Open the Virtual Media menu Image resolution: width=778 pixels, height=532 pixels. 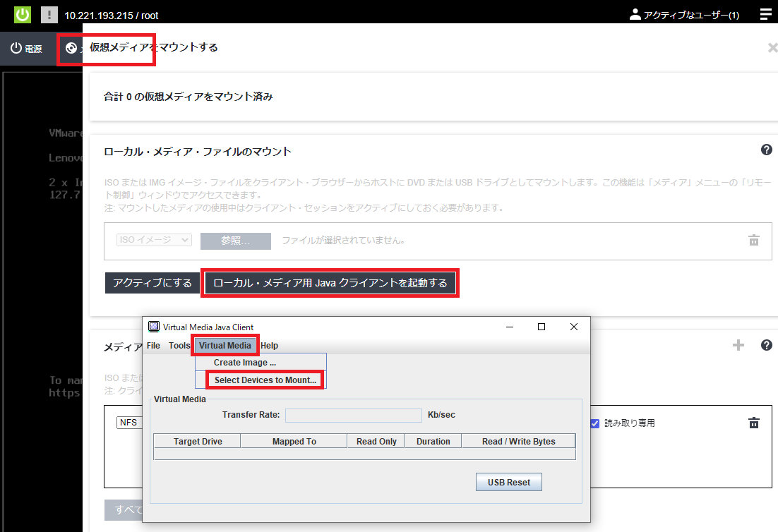[225, 346]
